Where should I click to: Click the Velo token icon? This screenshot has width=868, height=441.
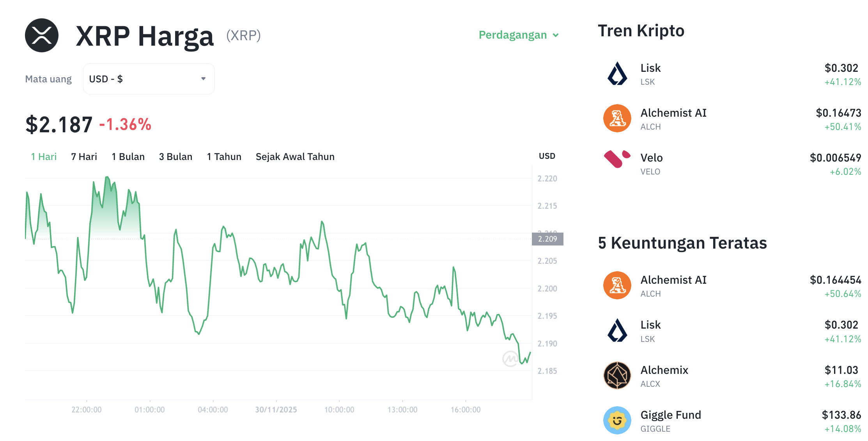tap(617, 164)
